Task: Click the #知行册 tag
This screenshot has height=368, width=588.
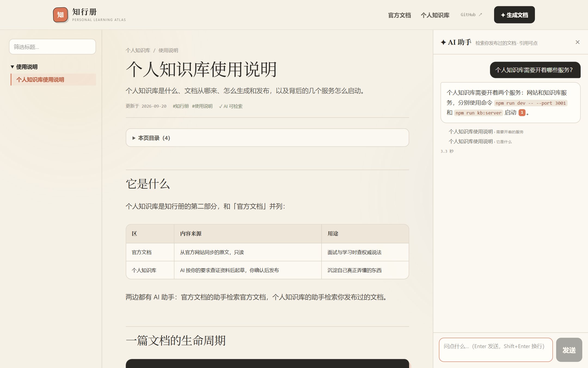Action: [x=181, y=106]
